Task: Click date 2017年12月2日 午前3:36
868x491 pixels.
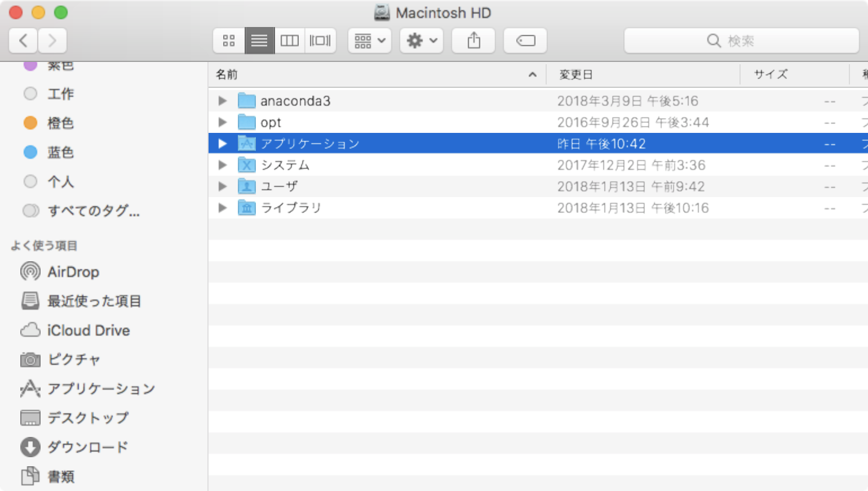Action: pyautogui.click(x=631, y=165)
